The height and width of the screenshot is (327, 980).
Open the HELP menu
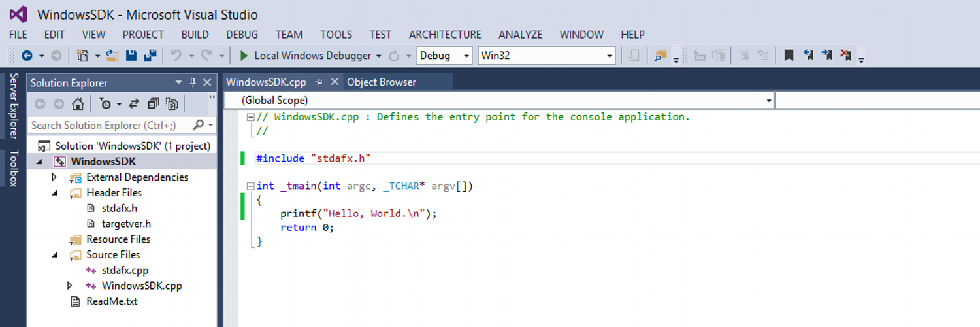click(632, 35)
